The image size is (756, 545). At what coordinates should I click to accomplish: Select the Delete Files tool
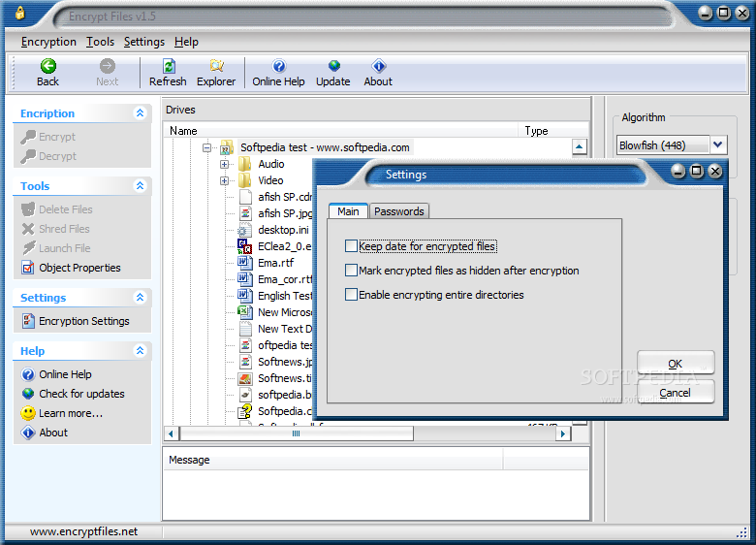click(57, 209)
